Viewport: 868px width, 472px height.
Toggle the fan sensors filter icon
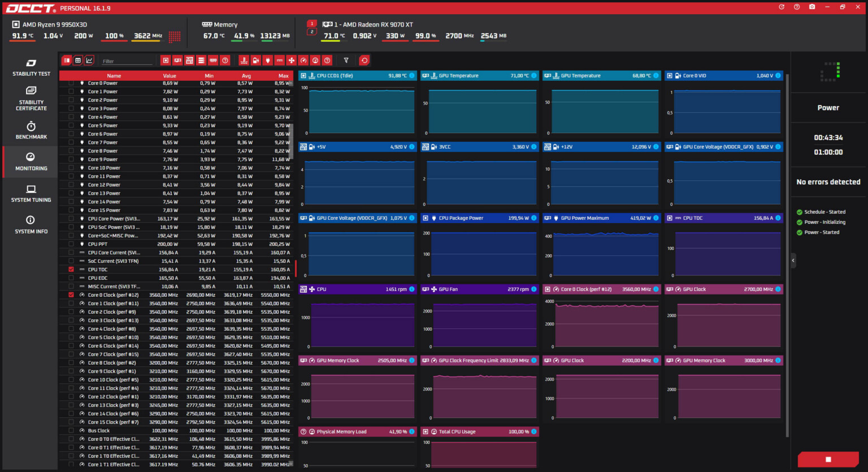[292, 60]
